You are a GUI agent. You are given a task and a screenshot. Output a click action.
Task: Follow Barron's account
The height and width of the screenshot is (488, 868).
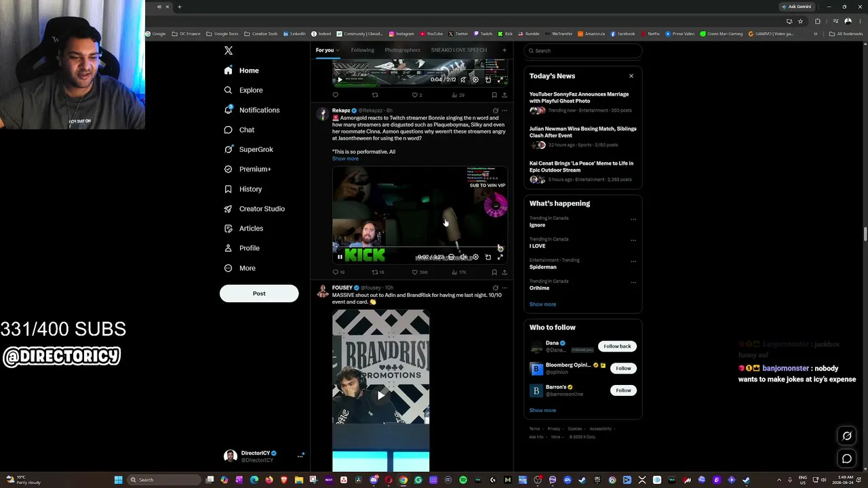(623, 390)
